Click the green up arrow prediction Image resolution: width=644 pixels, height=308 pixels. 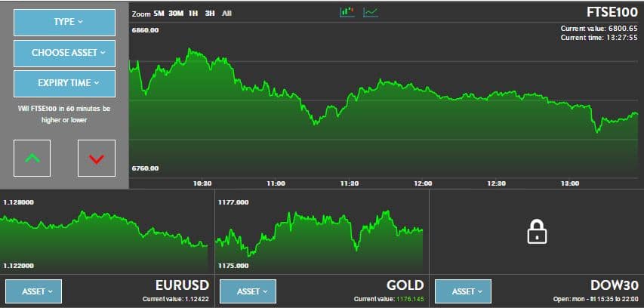32,159
